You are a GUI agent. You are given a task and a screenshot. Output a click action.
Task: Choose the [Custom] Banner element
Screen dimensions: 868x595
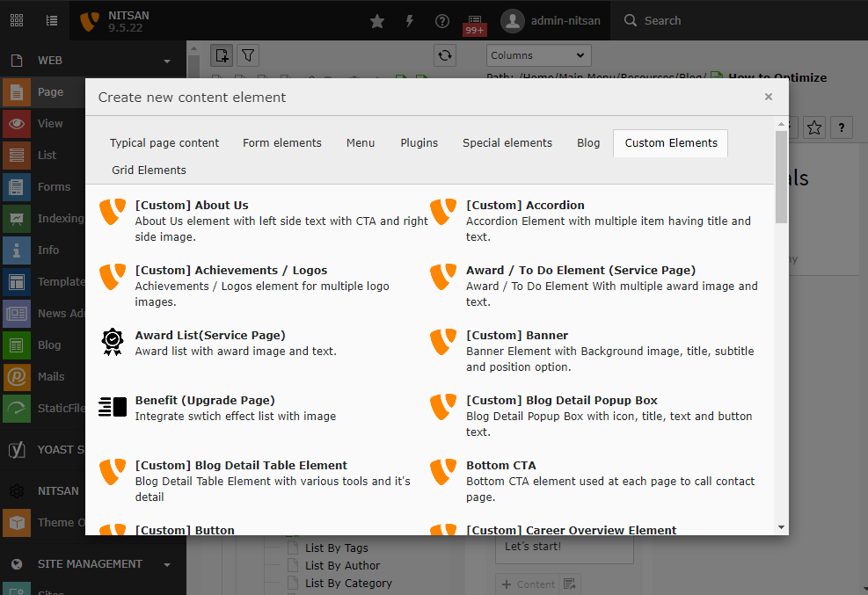[x=595, y=351]
